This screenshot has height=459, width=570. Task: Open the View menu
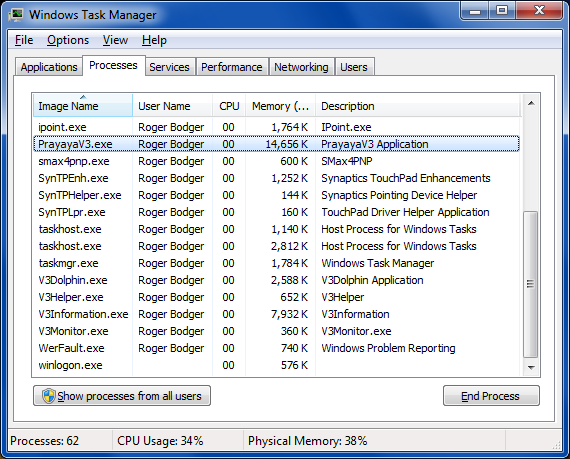coord(115,40)
